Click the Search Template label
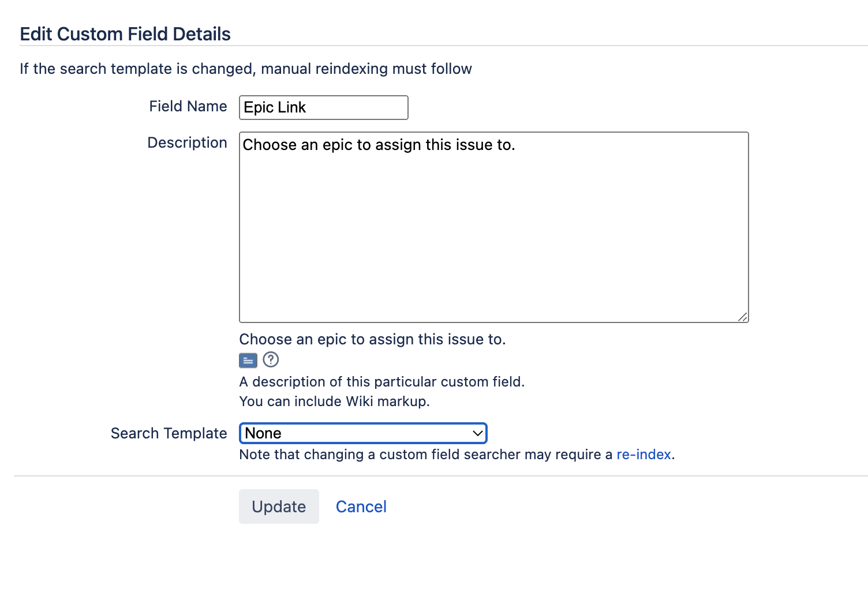 pyautogui.click(x=169, y=433)
